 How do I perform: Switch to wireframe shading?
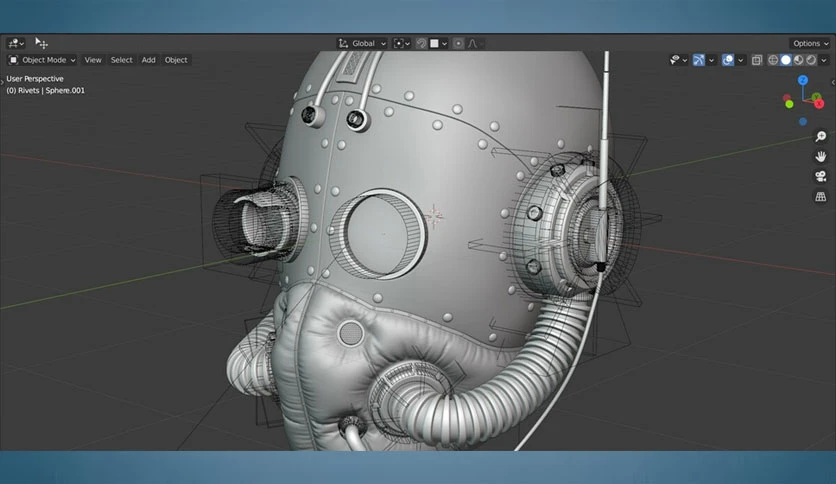click(773, 60)
